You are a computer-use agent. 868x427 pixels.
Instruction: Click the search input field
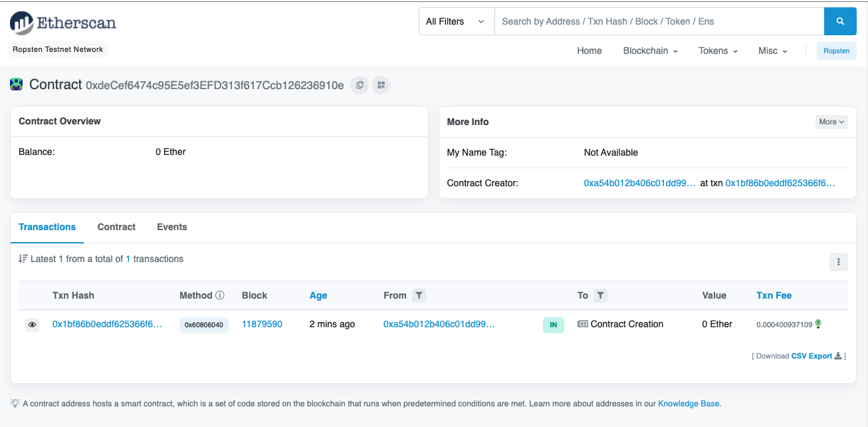658,21
